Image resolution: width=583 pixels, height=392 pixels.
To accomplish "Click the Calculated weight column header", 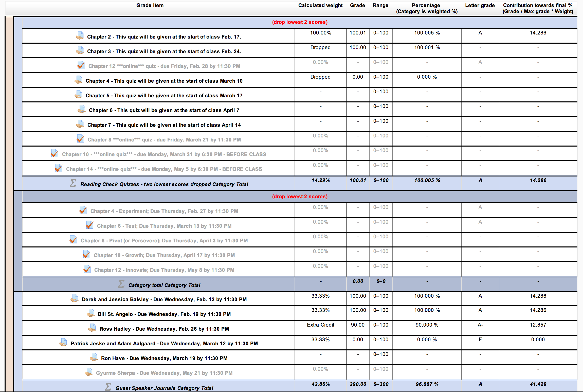I will coord(320,5).
